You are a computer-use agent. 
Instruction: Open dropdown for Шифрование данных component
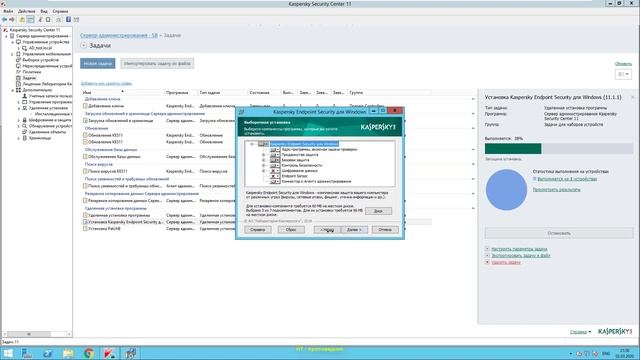[275, 171]
